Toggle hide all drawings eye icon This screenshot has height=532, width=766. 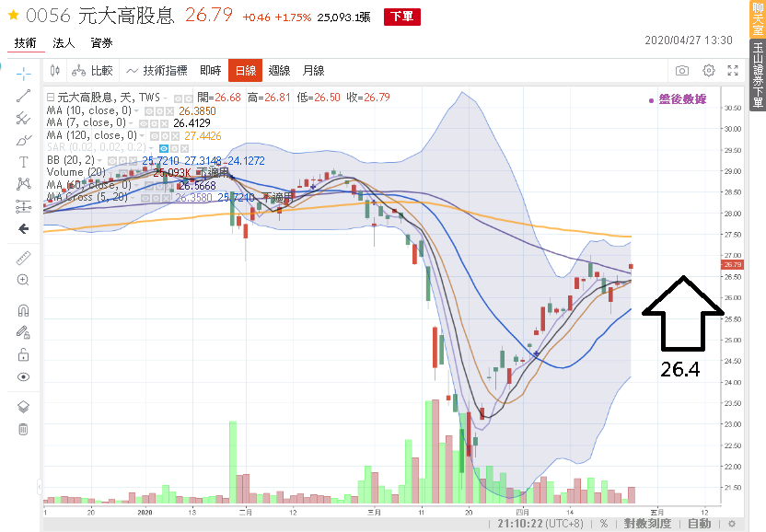click(23, 376)
